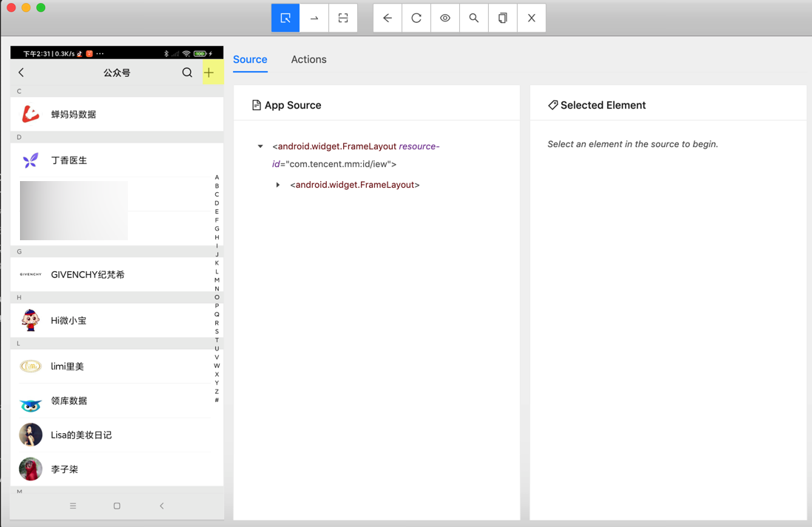Open 李子柒 account

pos(117,469)
